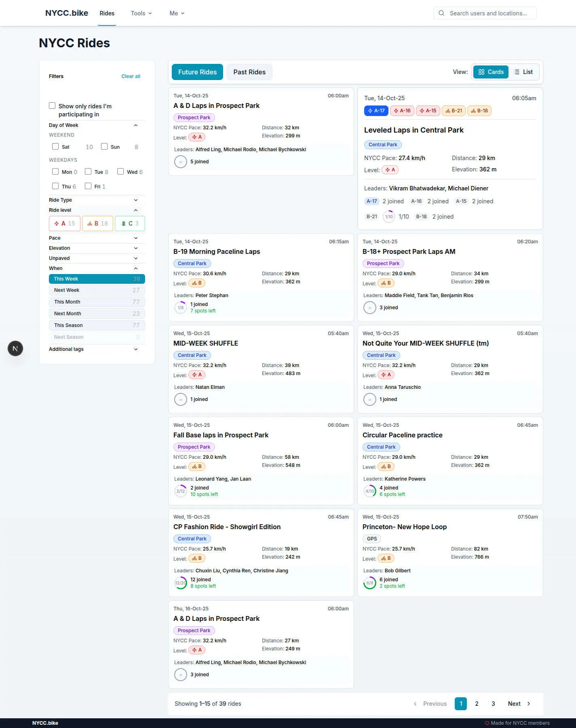
Task: Check the Thu day filter
Action: tap(55, 186)
